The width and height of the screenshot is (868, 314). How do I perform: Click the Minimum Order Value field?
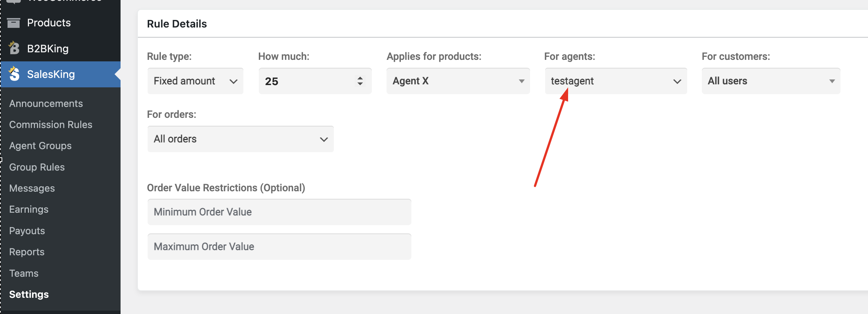(x=280, y=212)
